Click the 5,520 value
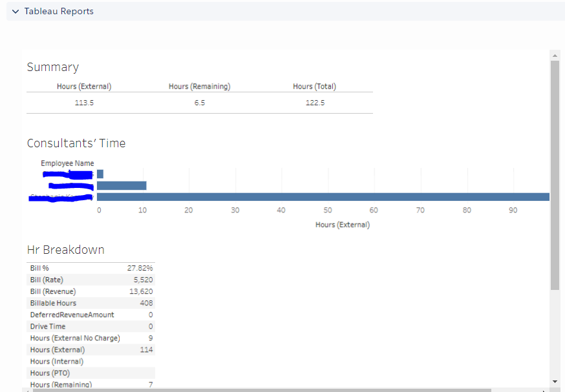This screenshot has height=392, width=565. click(143, 280)
